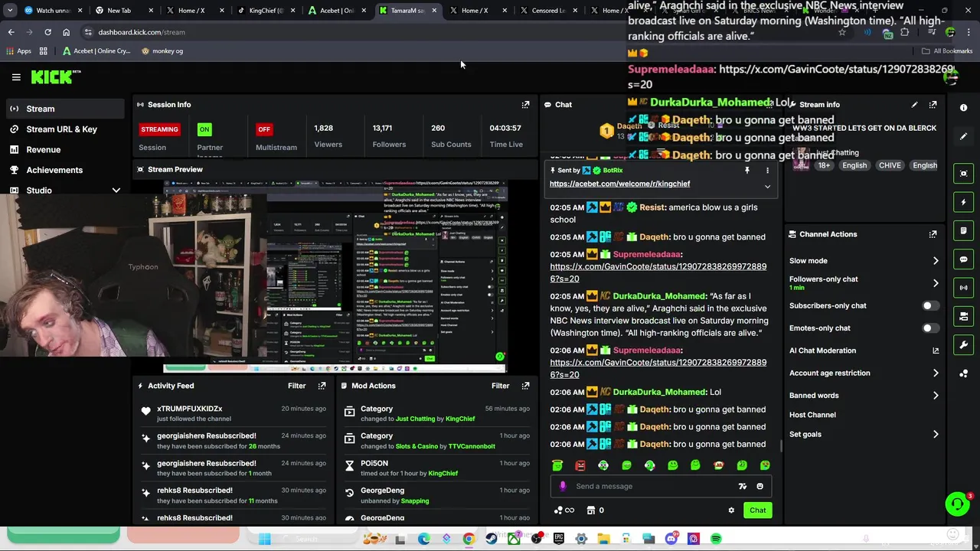Image resolution: width=980 pixels, height=551 pixels.
Task: Click the angry red emote
Action: pyautogui.click(x=580, y=465)
